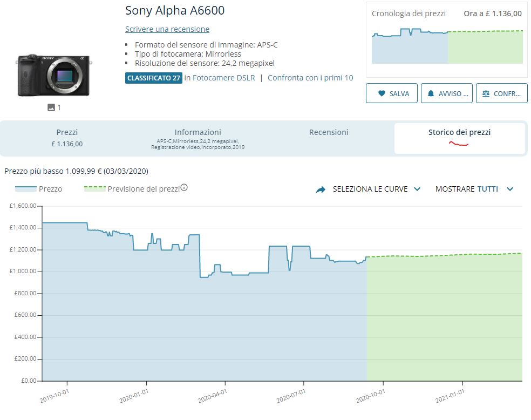Toggle the Prezzo curve in the legend
The height and width of the screenshot is (420, 531).
coord(39,188)
